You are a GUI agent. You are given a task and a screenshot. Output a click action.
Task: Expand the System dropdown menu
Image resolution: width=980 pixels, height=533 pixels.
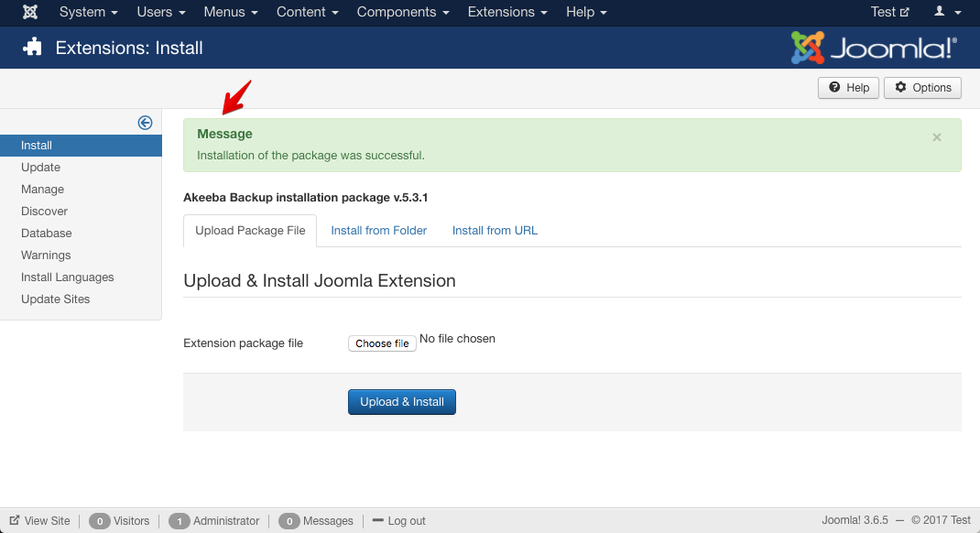click(88, 12)
